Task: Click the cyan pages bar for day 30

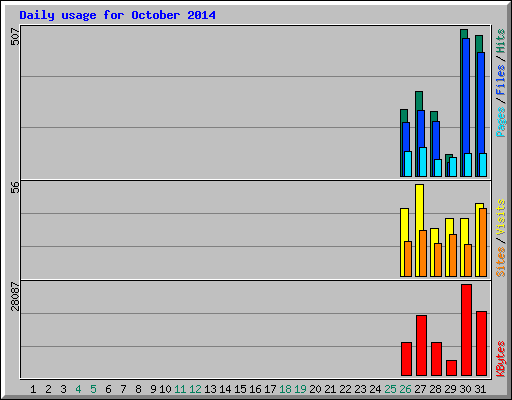Action: click(468, 165)
